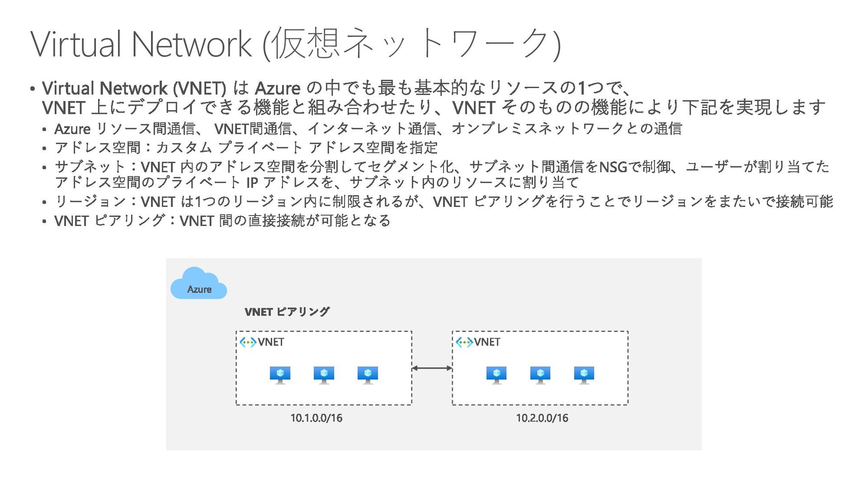Click the 'VNET' label in the 10.1.0.0/16 box
This screenshot has height=488, width=868.
tap(271, 342)
